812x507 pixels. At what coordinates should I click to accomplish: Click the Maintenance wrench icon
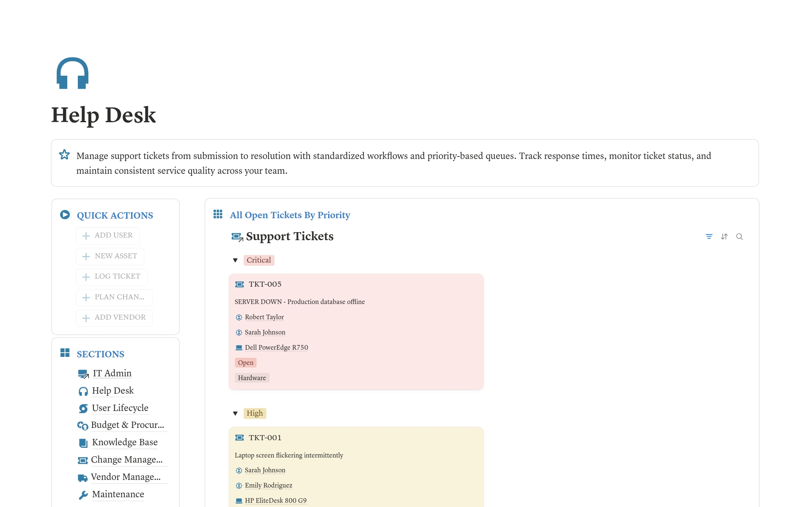83,495
